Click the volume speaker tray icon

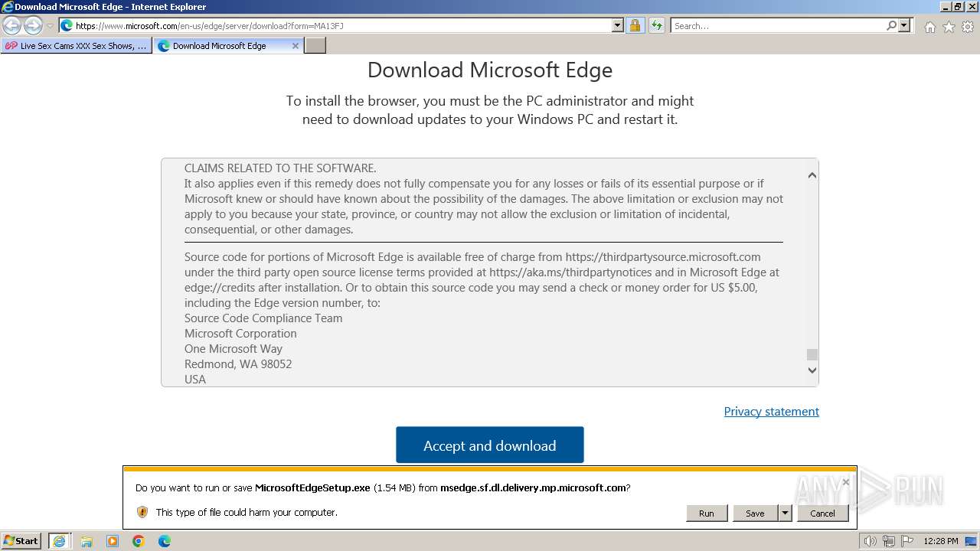[871, 541]
